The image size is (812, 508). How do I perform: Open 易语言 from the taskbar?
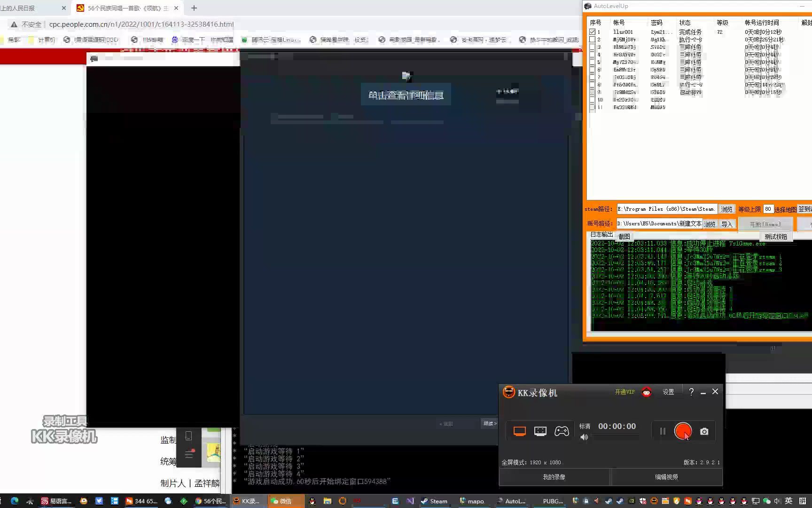click(x=56, y=501)
